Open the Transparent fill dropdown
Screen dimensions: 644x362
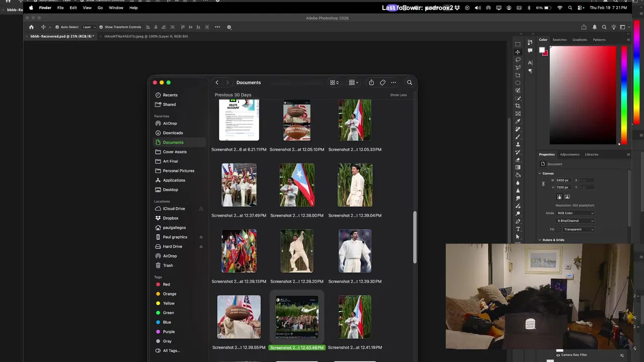(579, 229)
